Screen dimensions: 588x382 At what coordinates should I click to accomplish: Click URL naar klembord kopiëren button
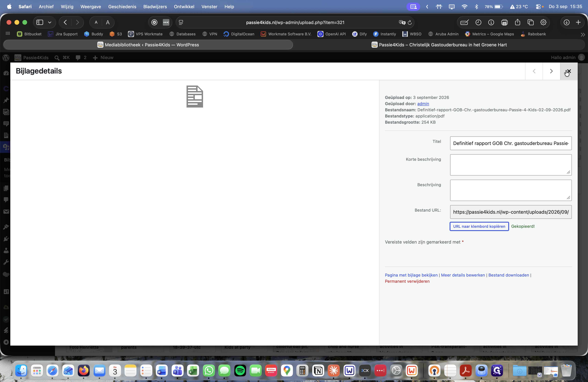pos(479,226)
